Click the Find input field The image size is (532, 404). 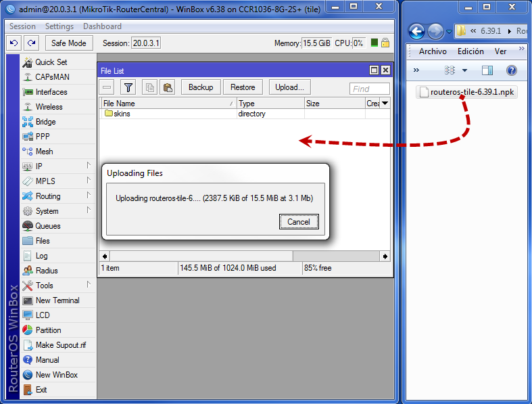[x=370, y=89]
